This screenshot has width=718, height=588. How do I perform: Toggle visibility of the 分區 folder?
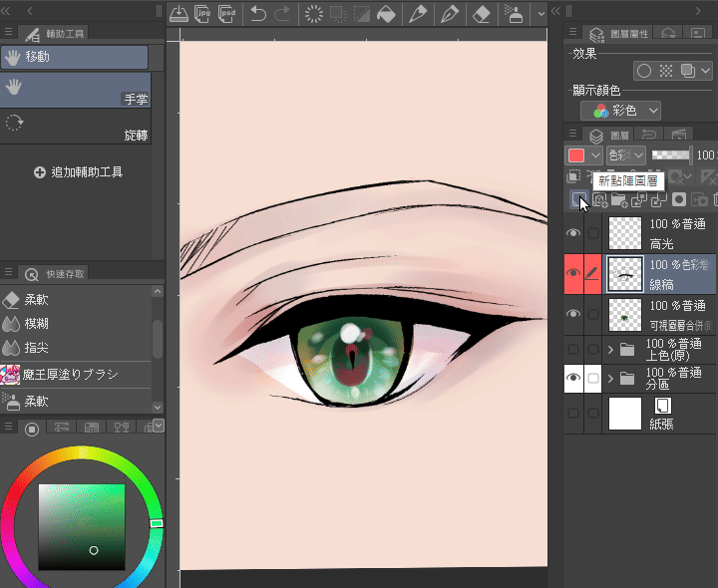coord(573,379)
